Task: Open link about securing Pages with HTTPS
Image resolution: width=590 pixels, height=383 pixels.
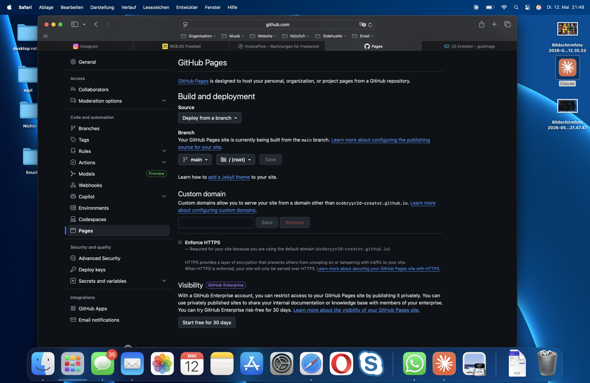Action: [x=378, y=269]
